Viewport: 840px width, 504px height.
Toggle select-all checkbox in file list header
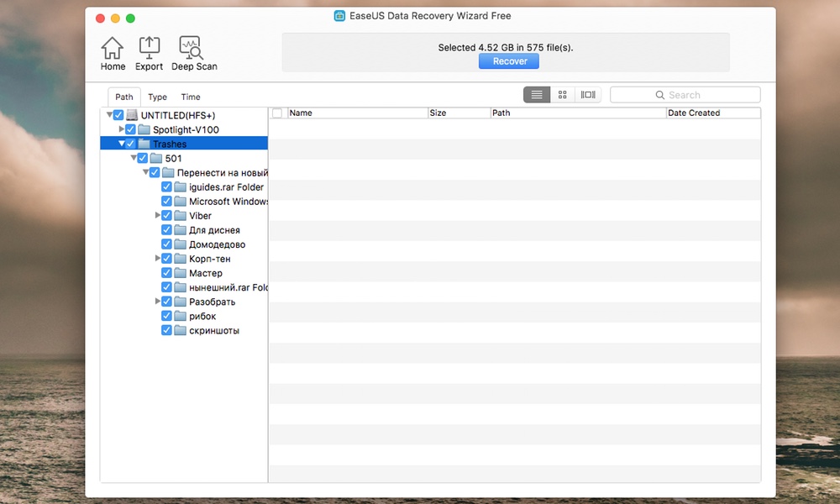tap(277, 113)
